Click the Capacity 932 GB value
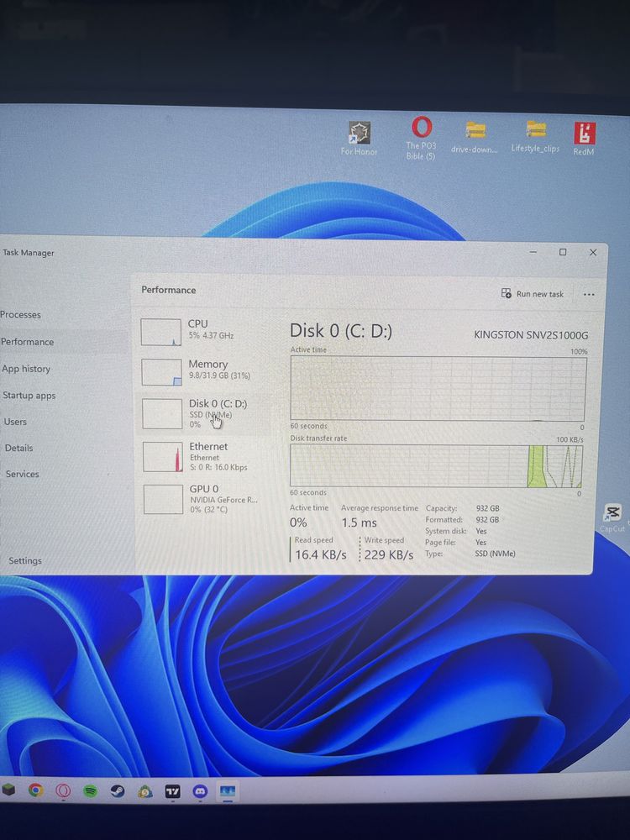Viewport: 630px width, 840px height. [x=487, y=508]
